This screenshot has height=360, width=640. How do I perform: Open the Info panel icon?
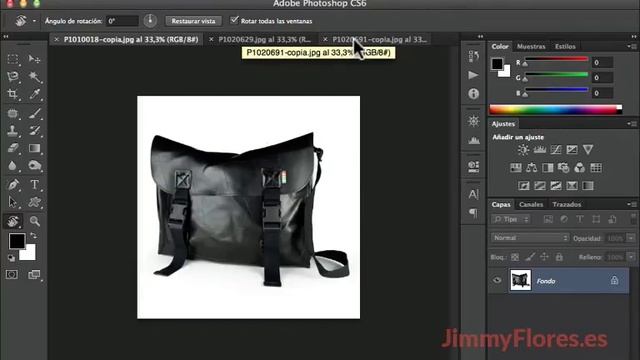[x=473, y=94]
